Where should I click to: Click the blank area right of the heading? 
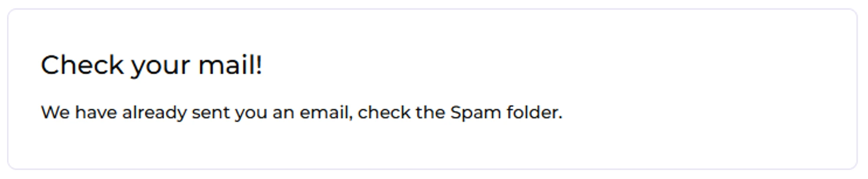click(521, 65)
